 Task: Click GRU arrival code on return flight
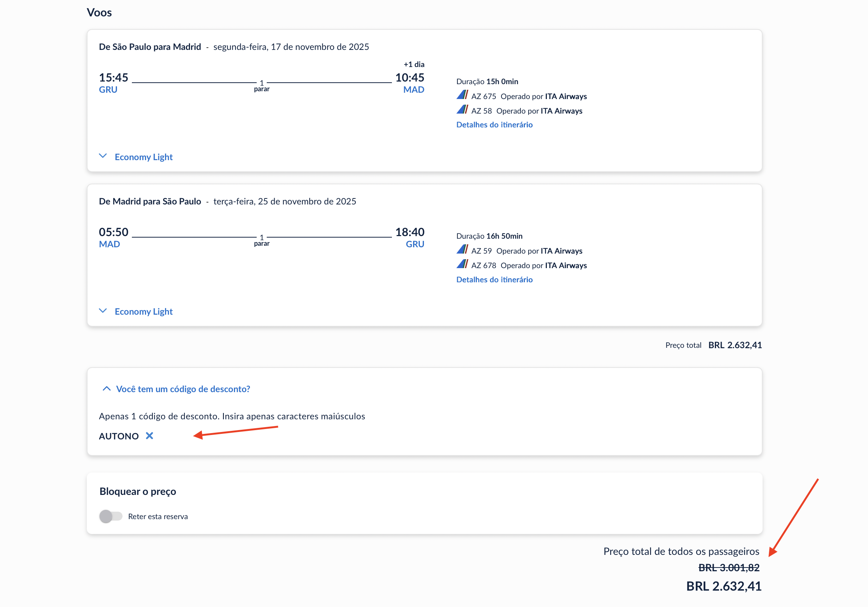[415, 244]
